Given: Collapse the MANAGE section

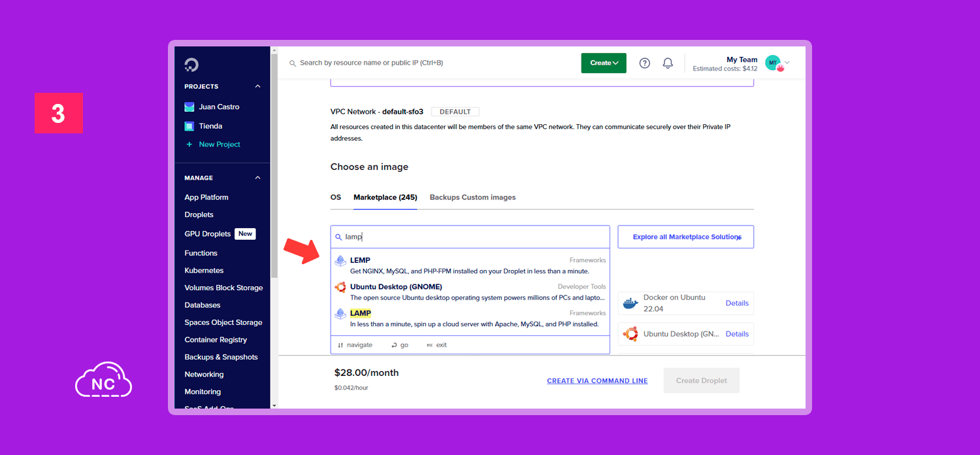Looking at the screenshot, I should pyautogui.click(x=257, y=178).
